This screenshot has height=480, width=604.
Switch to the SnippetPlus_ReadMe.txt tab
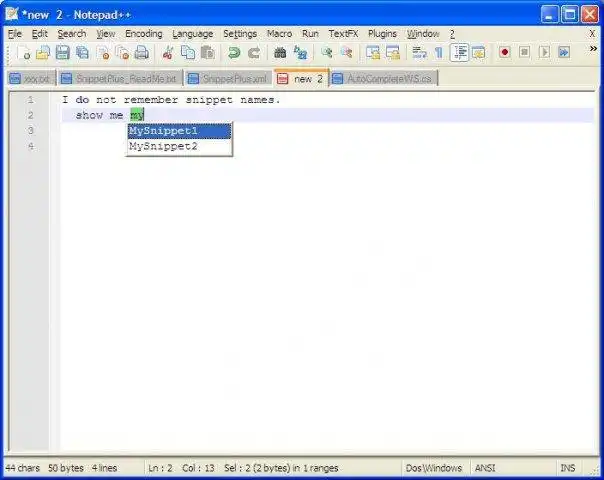[x=120, y=79]
